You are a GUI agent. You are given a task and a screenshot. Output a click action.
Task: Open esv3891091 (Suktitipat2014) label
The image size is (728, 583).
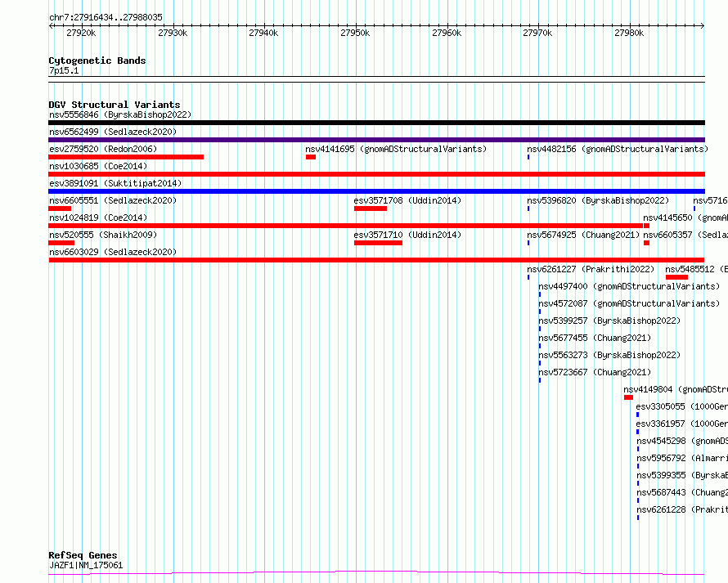[115, 183]
